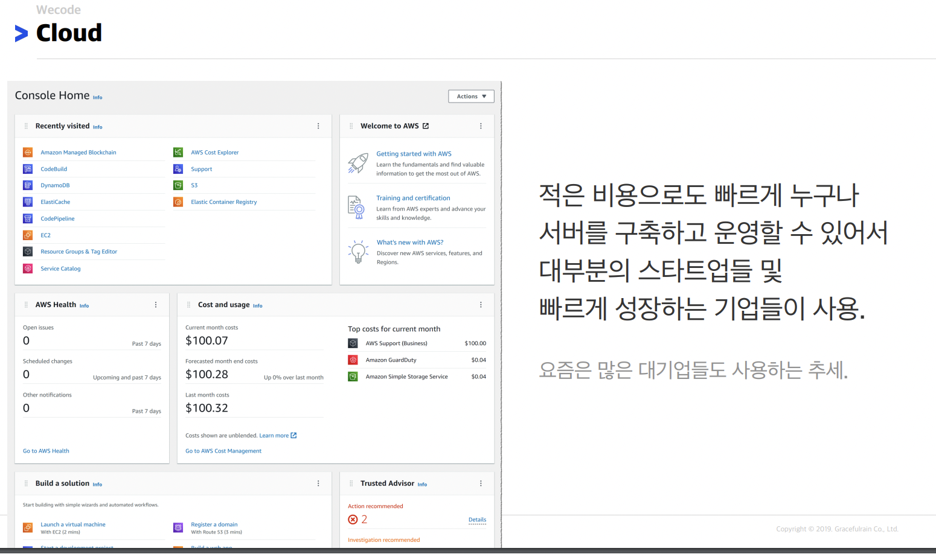
Task: Open the CodeBuild link
Action: pyautogui.click(x=54, y=169)
